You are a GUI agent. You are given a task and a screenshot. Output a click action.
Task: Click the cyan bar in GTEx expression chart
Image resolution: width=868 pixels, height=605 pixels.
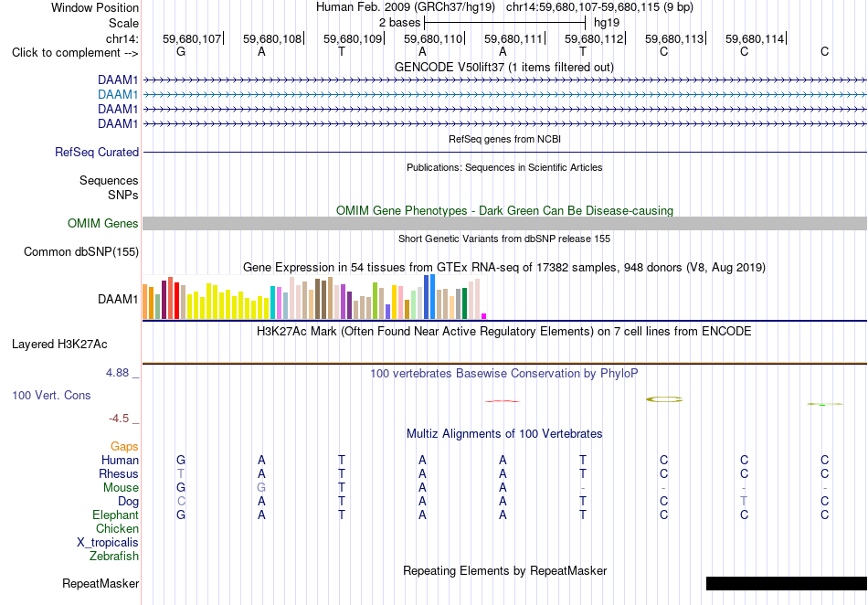[273, 302]
